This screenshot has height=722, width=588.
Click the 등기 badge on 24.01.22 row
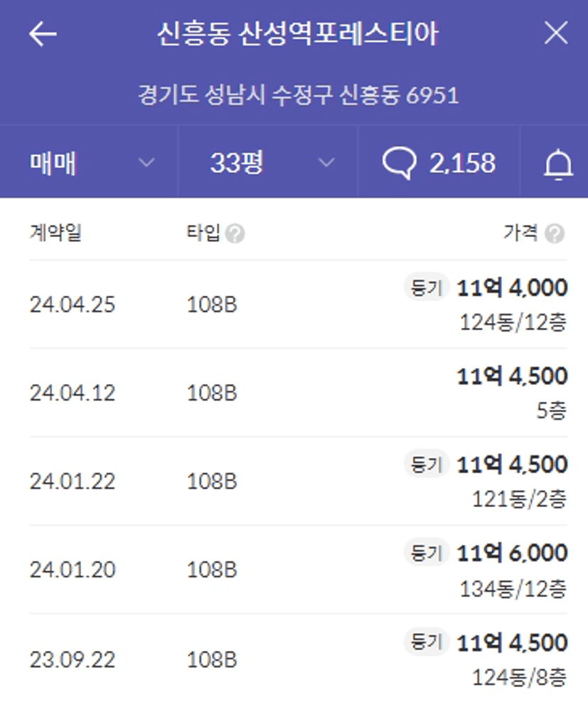(x=426, y=464)
